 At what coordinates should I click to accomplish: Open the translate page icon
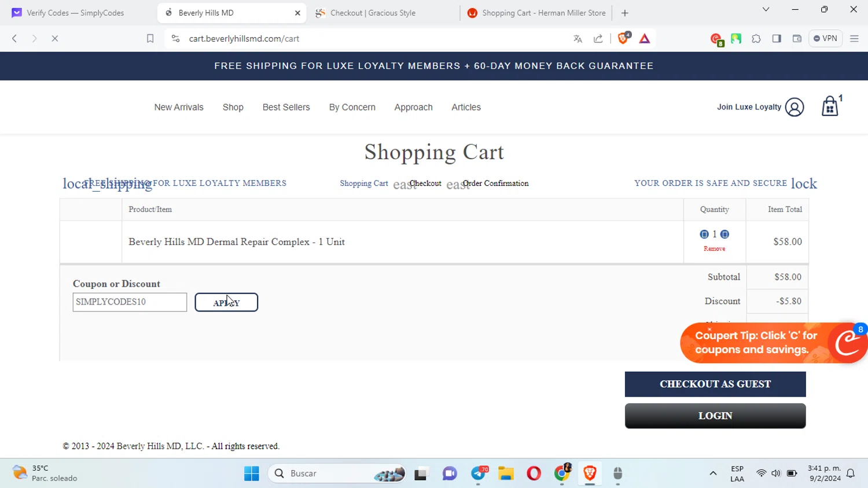coord(578,39)
